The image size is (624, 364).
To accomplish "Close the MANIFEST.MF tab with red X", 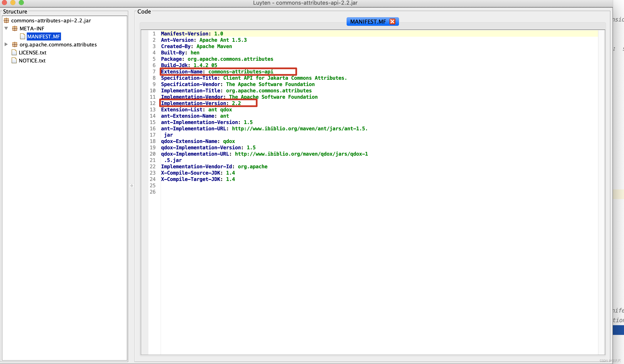I will point(392,22).
